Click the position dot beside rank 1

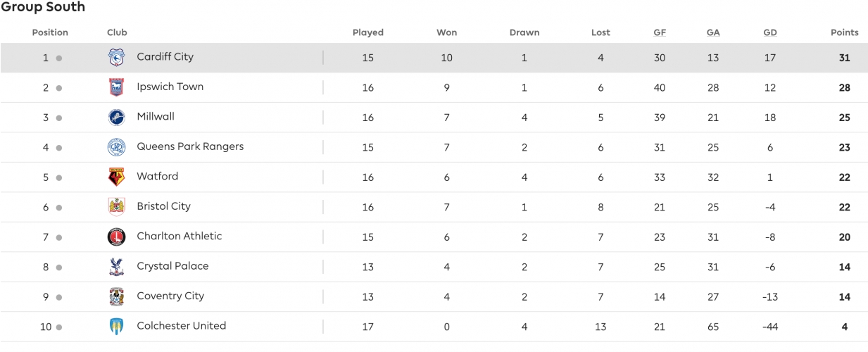59,58
